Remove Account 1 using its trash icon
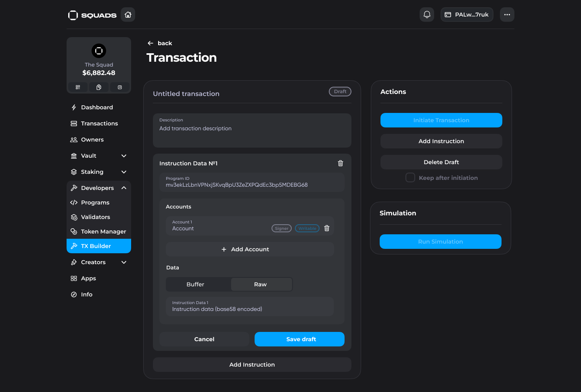Screen dimensions: 581x392 (327, 228)
